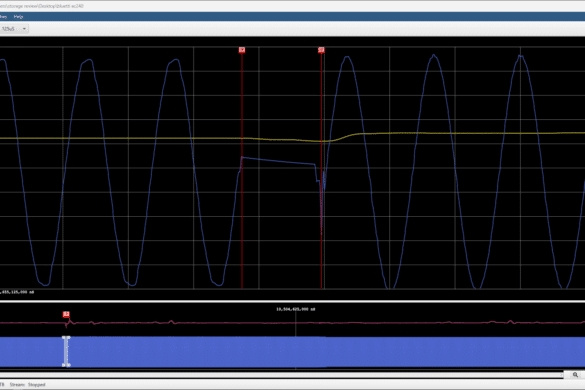
Task: Click the magnifier zoom icon beside the scrollbar
Action: (575, 375)
